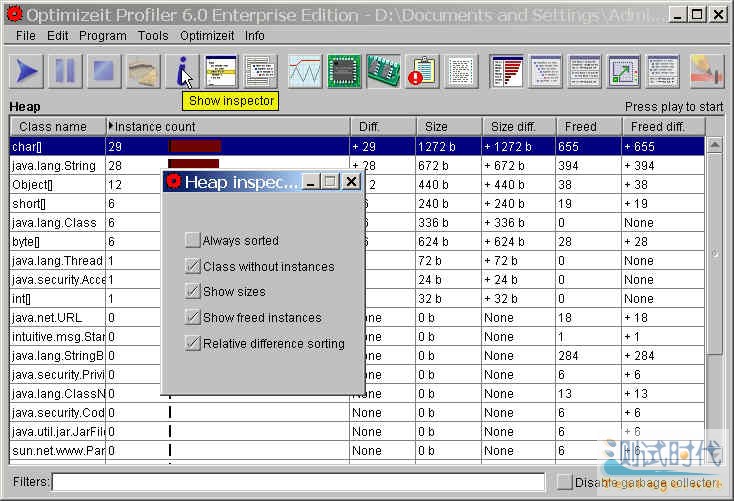Click the dotted text page icon
The height and width of the screenshot is (501, 734).
click(x=462, y=72)
